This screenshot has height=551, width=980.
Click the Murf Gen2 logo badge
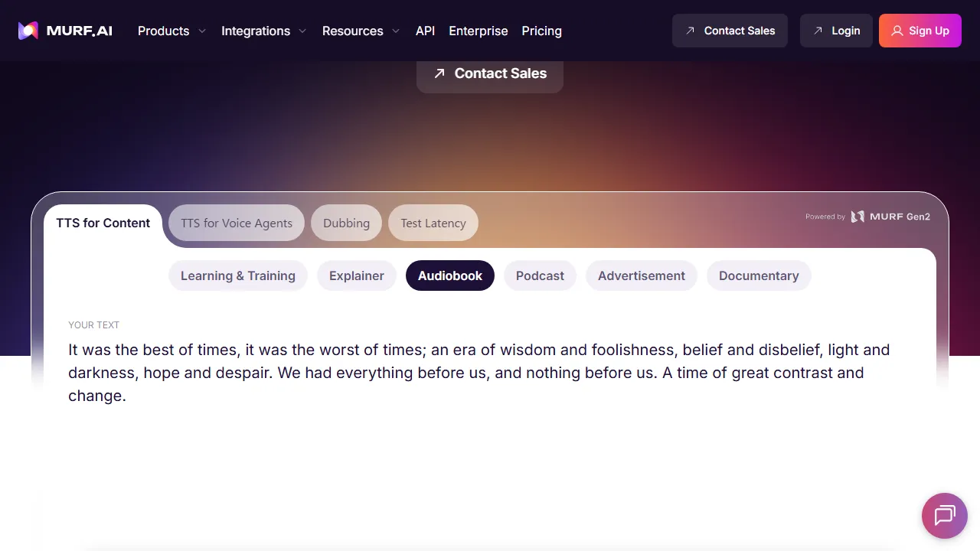click(891, 217)
